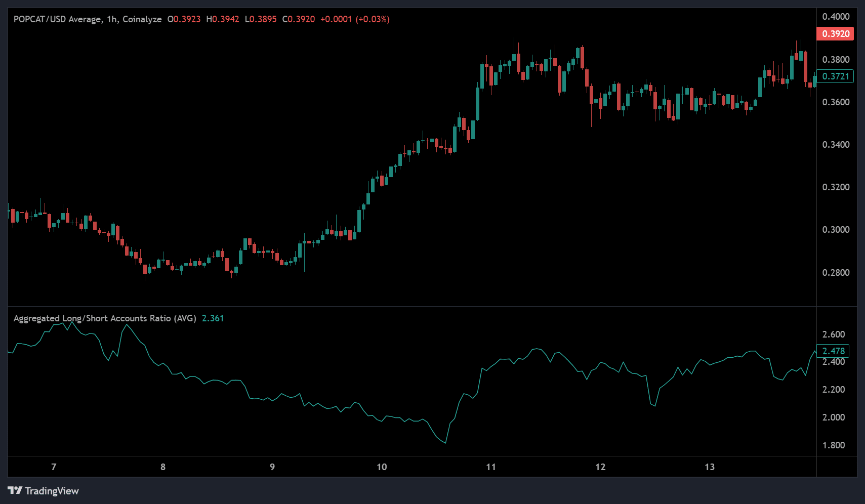Select the POPCAT/USD Average symbol title
The width and height of the screenshot is (865, 504).
click(57, 19)
